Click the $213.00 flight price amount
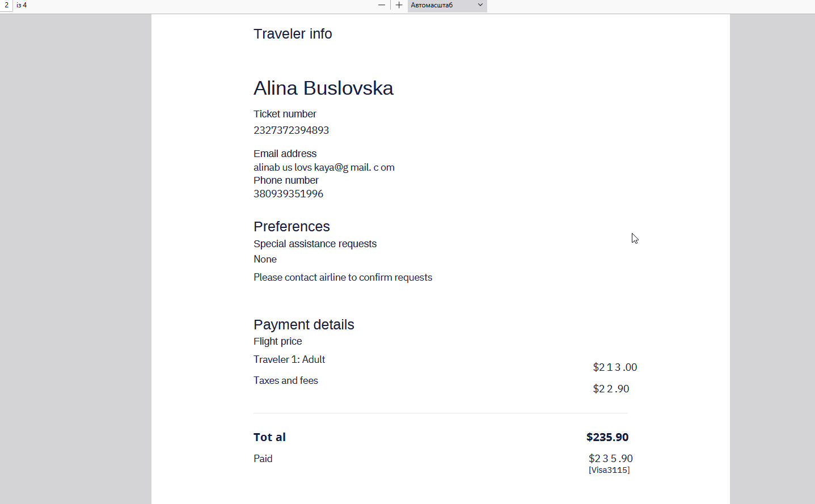This screenshot has width=815, height=504. (x=615, y=367)
